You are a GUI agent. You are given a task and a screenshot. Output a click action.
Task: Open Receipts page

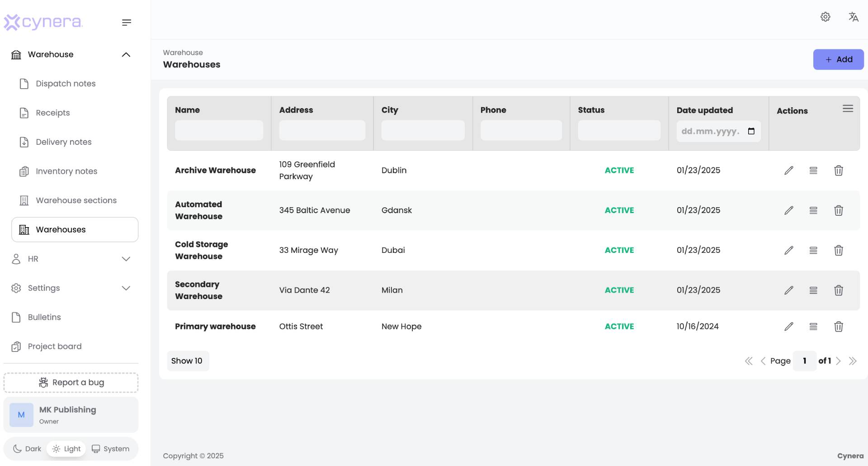click(x=75, y=113)
